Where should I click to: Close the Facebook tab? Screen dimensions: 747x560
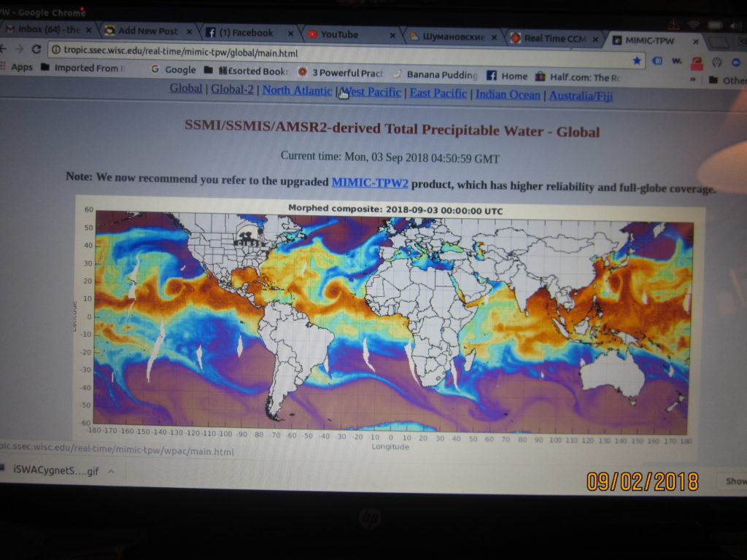[x=290, y=33]
